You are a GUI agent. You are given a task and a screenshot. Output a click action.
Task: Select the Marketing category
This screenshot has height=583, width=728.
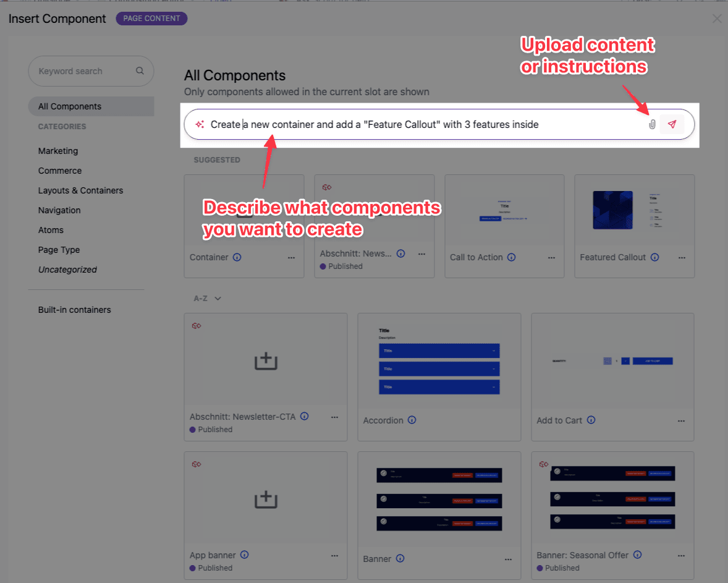pos(58,150)
